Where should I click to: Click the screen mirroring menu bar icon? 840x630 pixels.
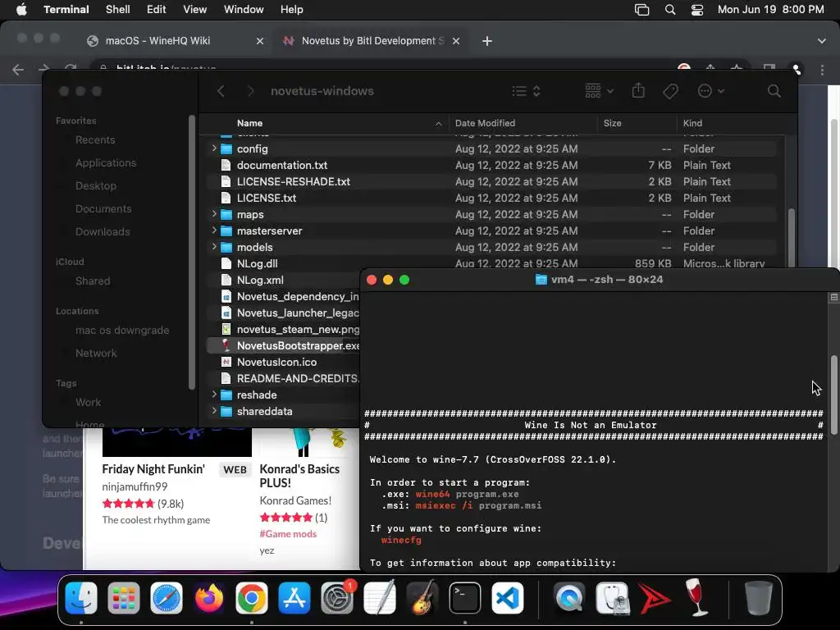[641, 10]
